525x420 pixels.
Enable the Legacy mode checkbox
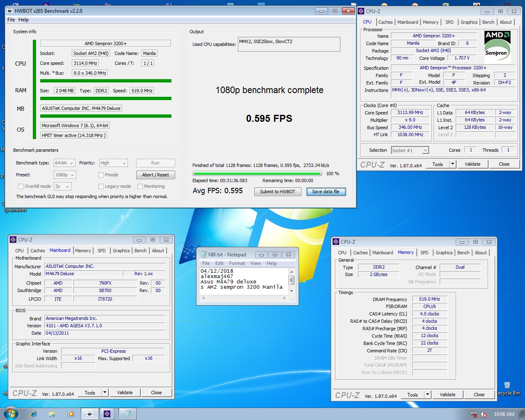[101, 186]
